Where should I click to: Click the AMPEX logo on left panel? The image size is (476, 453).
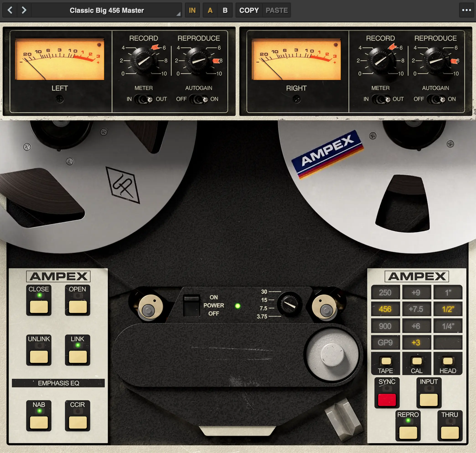[x=58, y=276]
